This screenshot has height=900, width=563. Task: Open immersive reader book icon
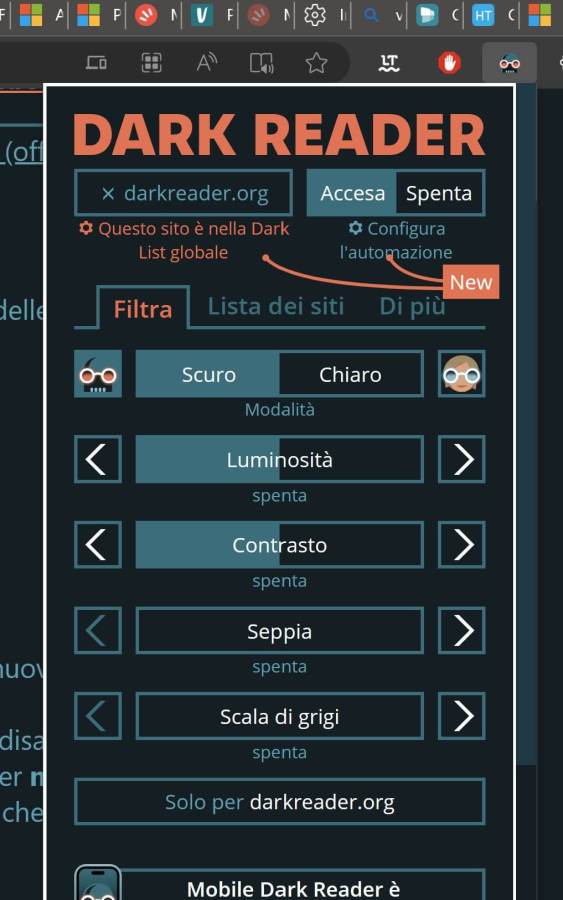coord(262,63)
